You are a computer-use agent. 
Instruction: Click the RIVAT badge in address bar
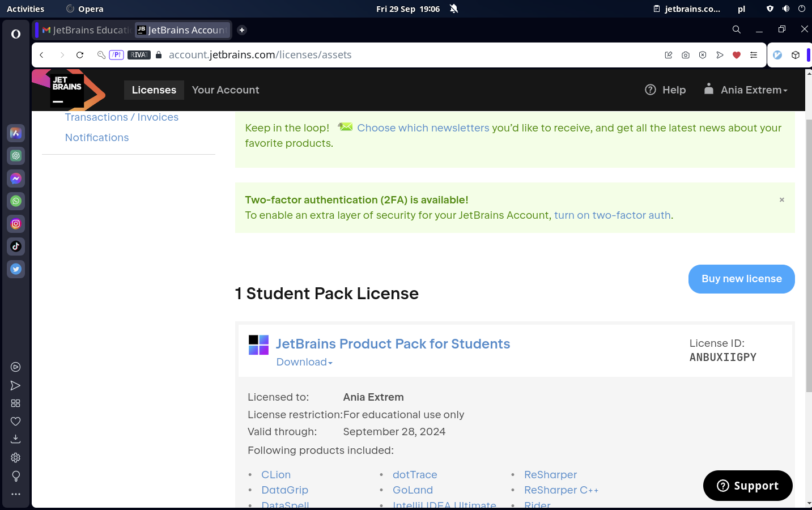point(139,55)
